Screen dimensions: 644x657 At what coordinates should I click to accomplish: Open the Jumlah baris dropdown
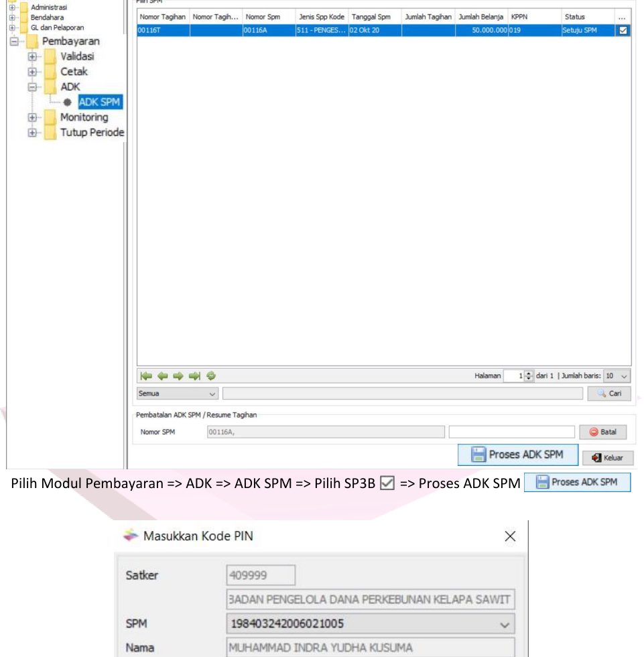pyautogui.click(x=617, y=376)
